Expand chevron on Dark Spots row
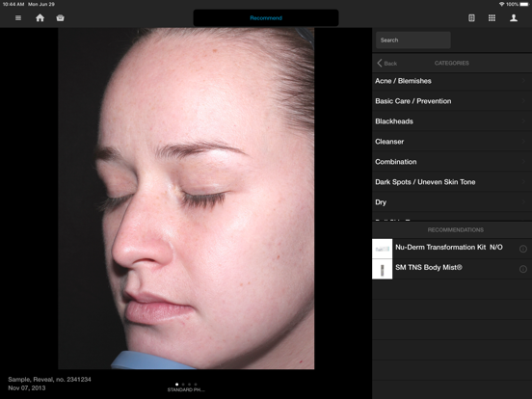Screen dimensions: 532x399 524,182
